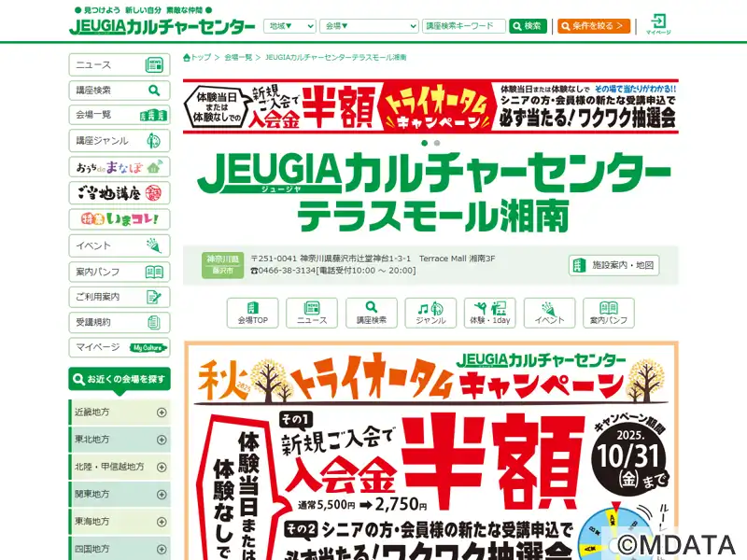Click the 会場一覧 breadcrumb link
The width and height of the screenshot is (747, 560).
tap(238, 58)
